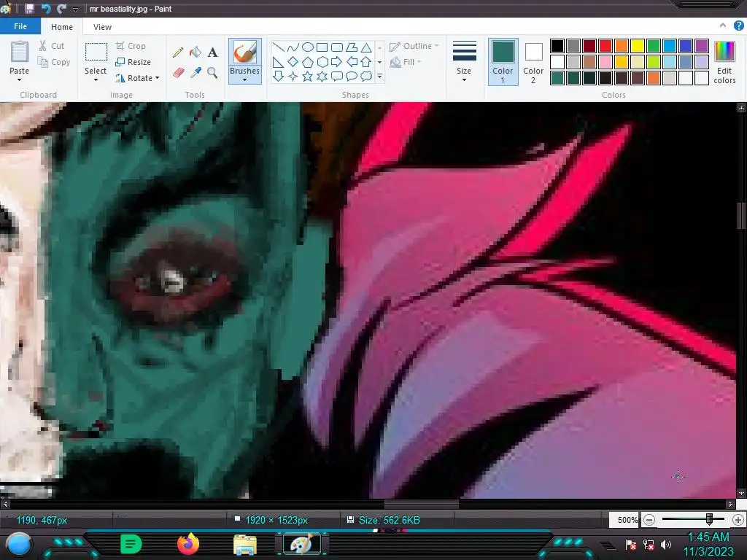The width and height of the screenshot is (747, 560).
Task: Choose the Up arrow shape
Action: (366, 62)
